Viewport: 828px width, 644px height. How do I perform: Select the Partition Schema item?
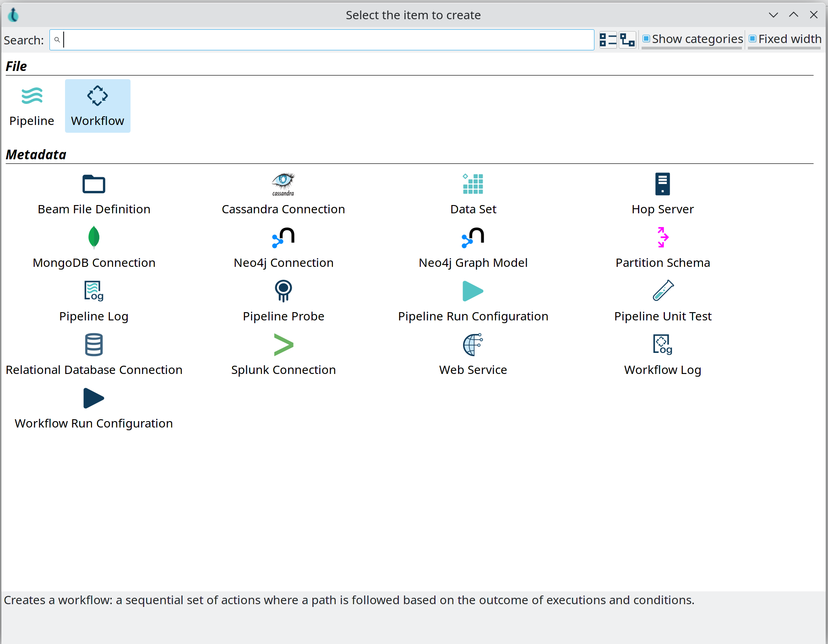coord(662,247)
